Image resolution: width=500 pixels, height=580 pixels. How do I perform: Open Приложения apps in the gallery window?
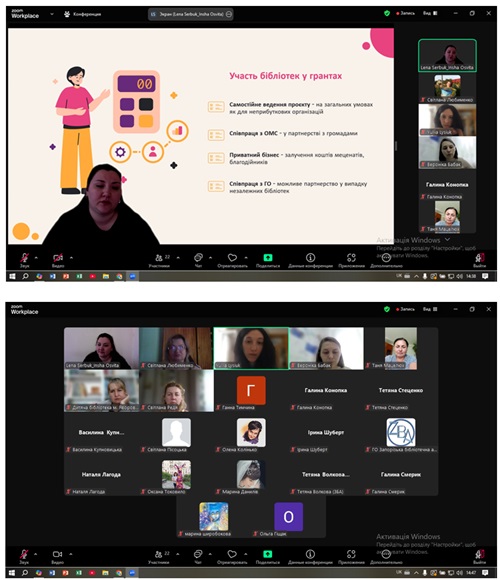[x=351, y=554]
